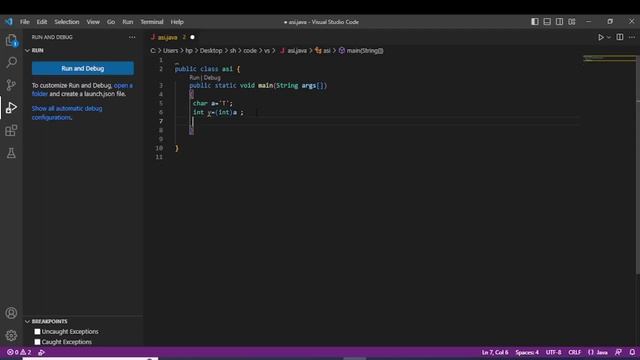Click the open a folder link

[x=82, y=89]
